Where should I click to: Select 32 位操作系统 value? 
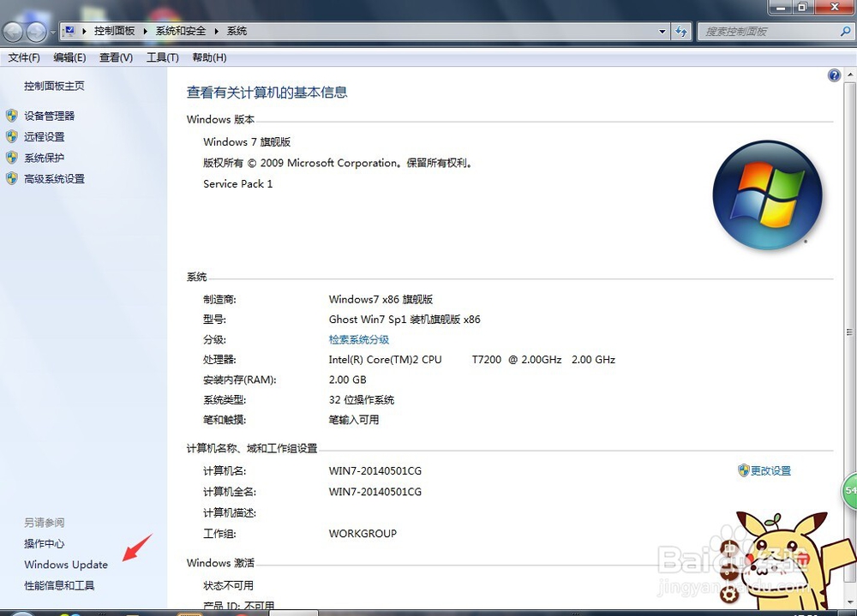tap(362, 399)
